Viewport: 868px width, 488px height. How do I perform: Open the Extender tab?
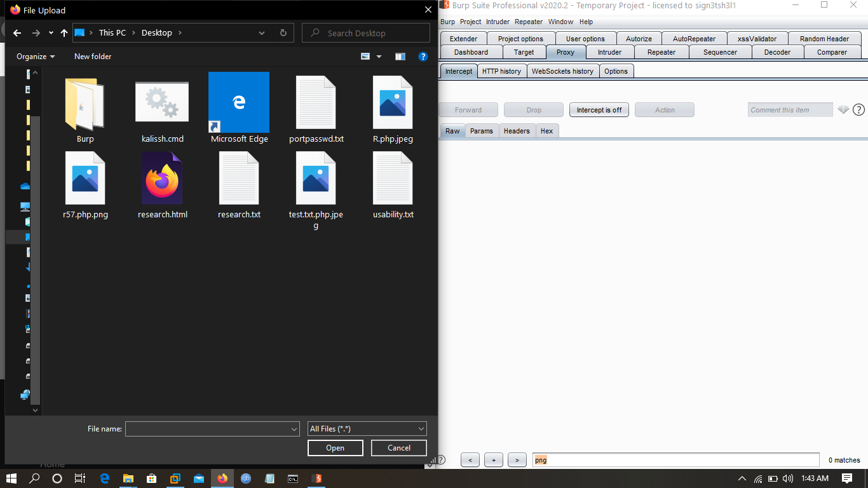pyautogui.click(x=463, y=39)
